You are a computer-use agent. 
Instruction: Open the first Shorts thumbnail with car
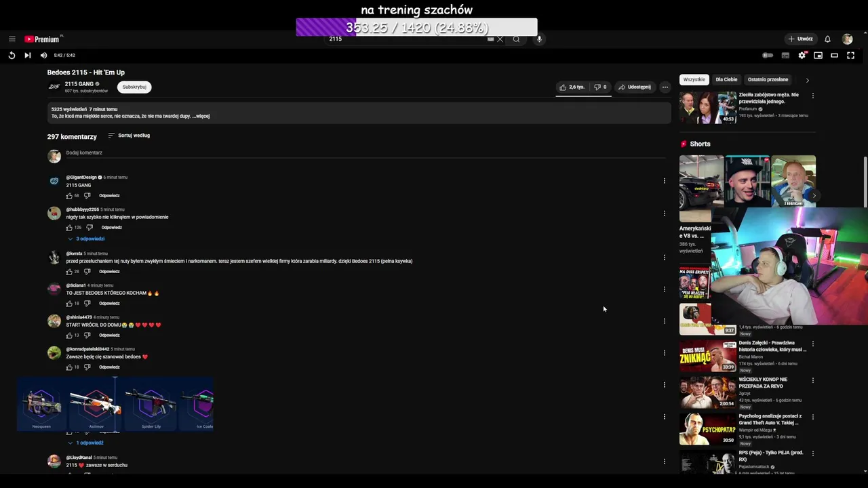(701, 187)
